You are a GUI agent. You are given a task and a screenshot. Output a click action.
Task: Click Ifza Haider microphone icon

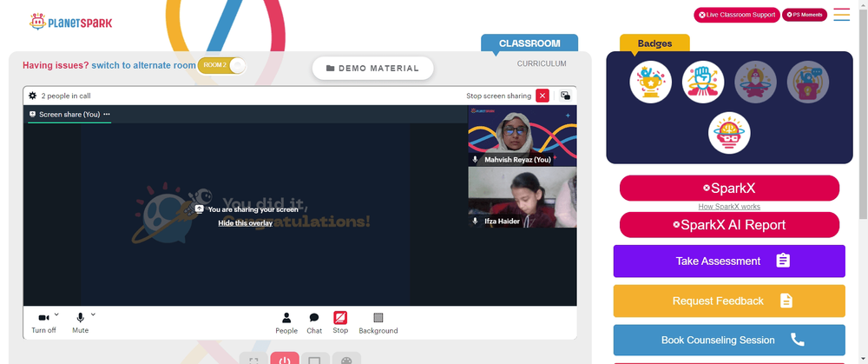tap(475, 221)
